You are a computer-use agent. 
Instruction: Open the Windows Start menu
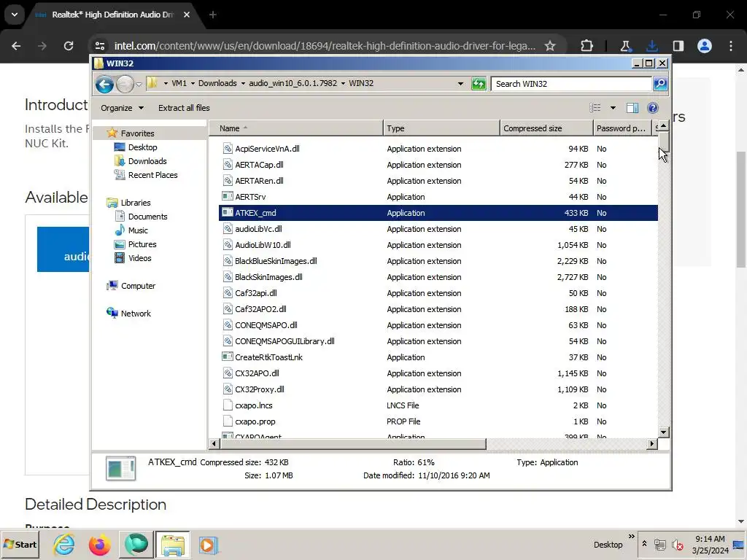pos(20,544)
